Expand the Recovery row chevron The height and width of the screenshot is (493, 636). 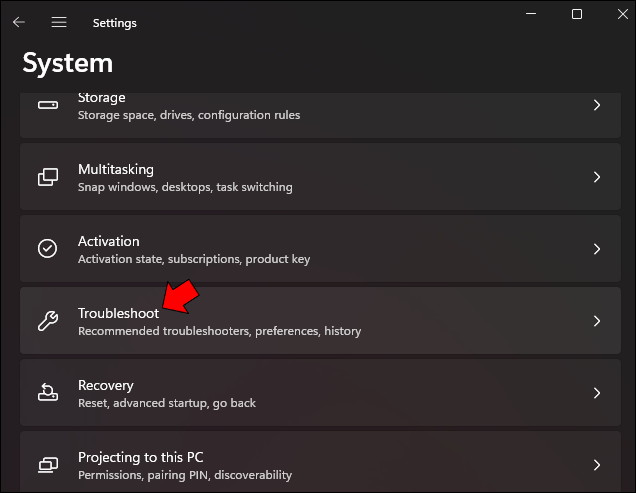pyautogui.click(x=597, y=393)
